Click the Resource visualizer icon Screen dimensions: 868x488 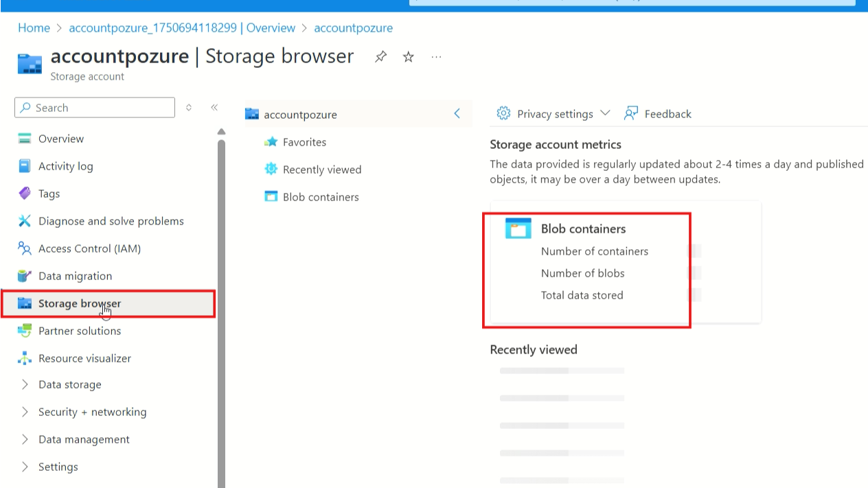[x=25, y=358]
